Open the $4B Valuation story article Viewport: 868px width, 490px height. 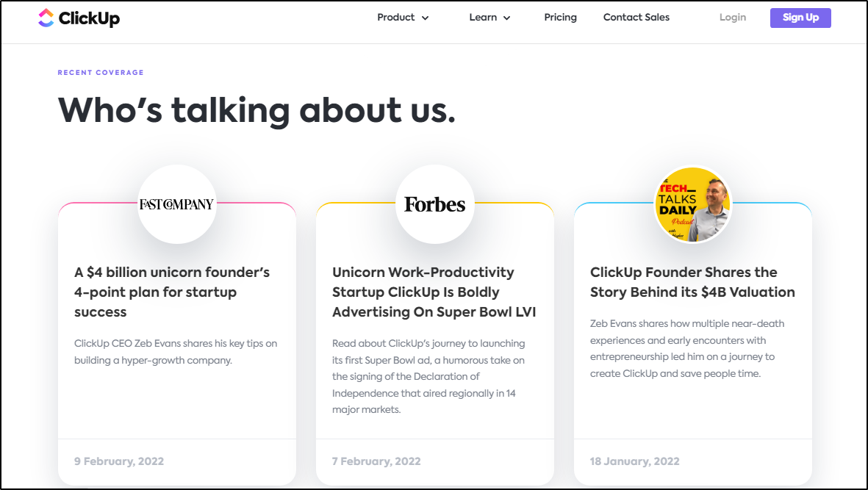[692, 282]
